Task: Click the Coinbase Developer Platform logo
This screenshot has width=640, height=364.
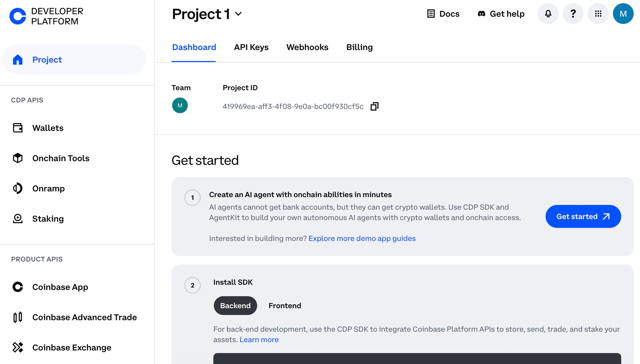Action: pos(46,16)
